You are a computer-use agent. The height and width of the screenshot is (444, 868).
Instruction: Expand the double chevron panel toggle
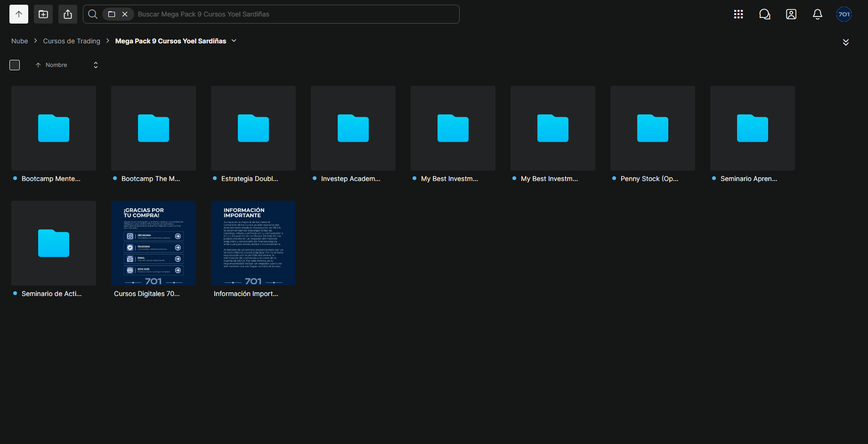[846, 42]
